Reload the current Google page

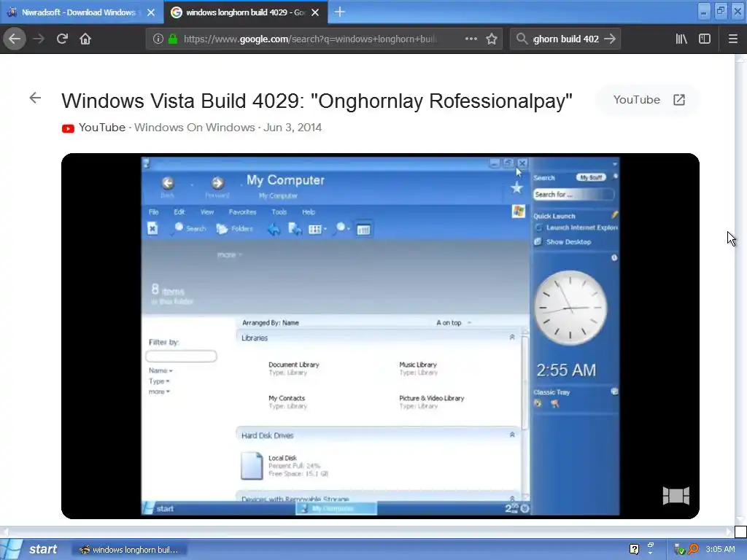point(62,39)
